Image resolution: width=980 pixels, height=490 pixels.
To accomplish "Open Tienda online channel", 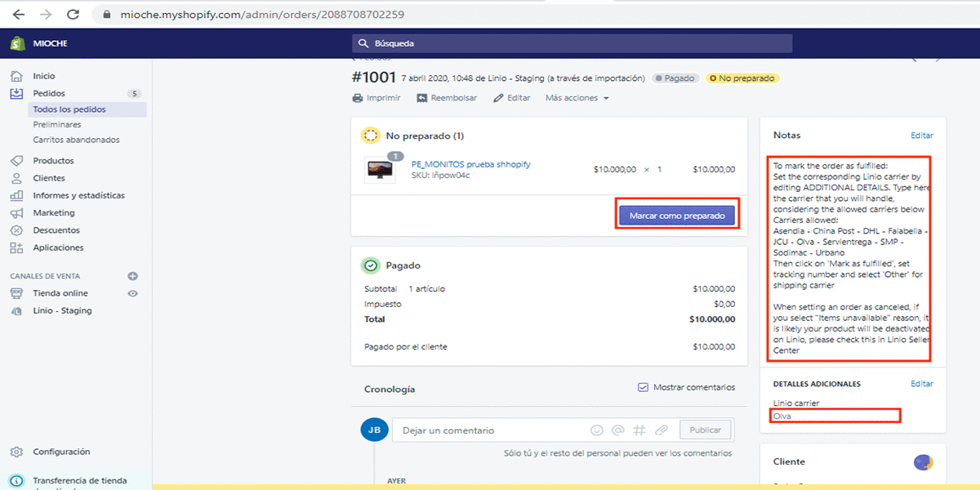I will [x=60, y=293].
